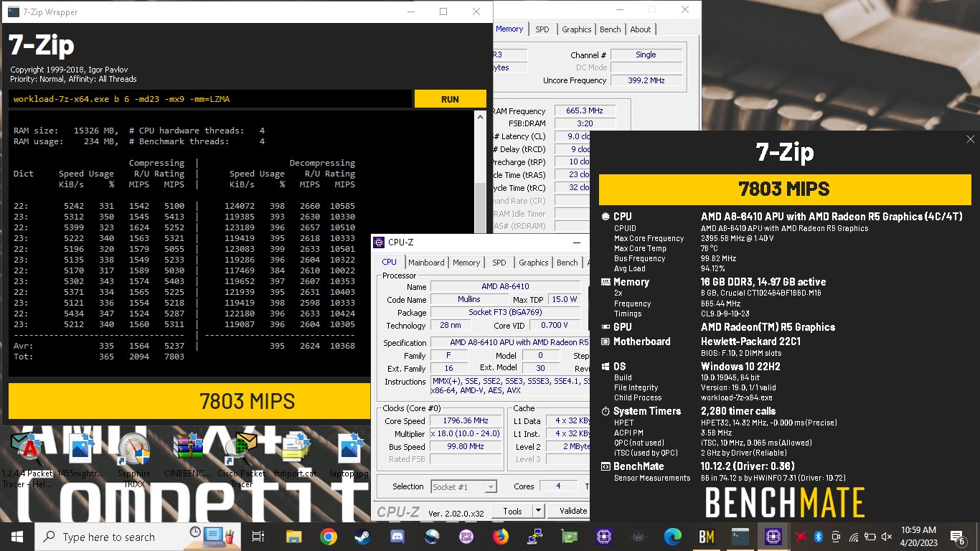Click the red AMD tray icon
The height and width of the screenshot is (551, 980).
[800, 537]
